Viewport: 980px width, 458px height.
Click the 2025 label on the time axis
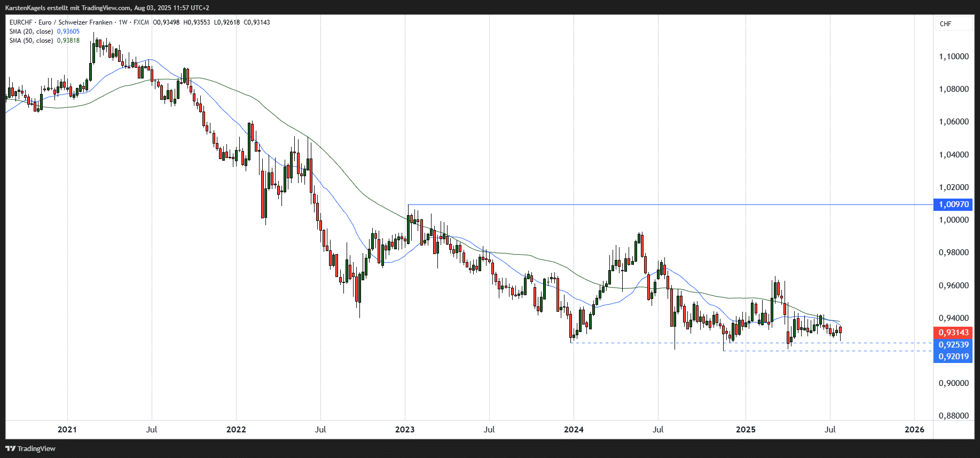(x=746, y=430)
